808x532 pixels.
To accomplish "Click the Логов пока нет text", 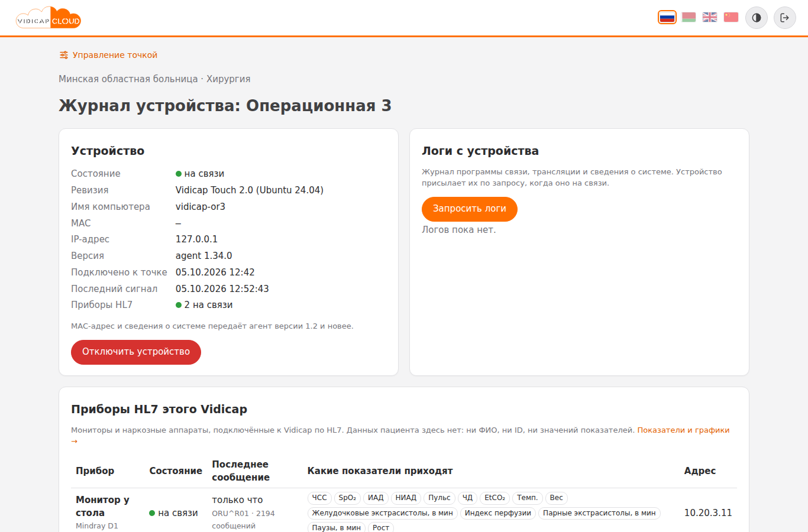I will tap(459, 230).
